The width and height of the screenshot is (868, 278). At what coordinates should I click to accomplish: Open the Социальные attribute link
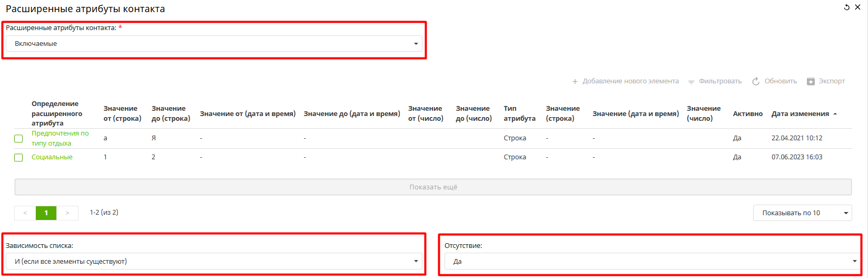point(52,157)
